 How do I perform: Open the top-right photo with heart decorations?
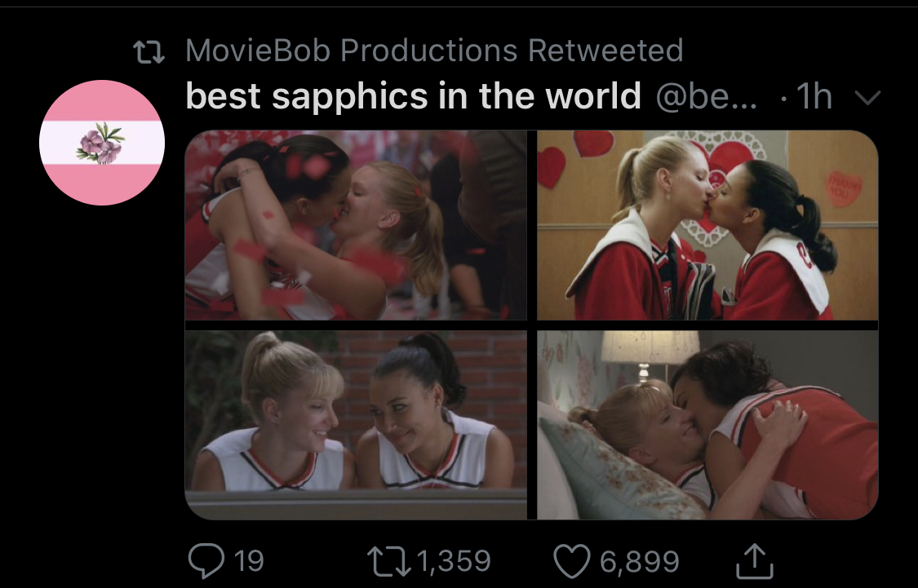707,225
